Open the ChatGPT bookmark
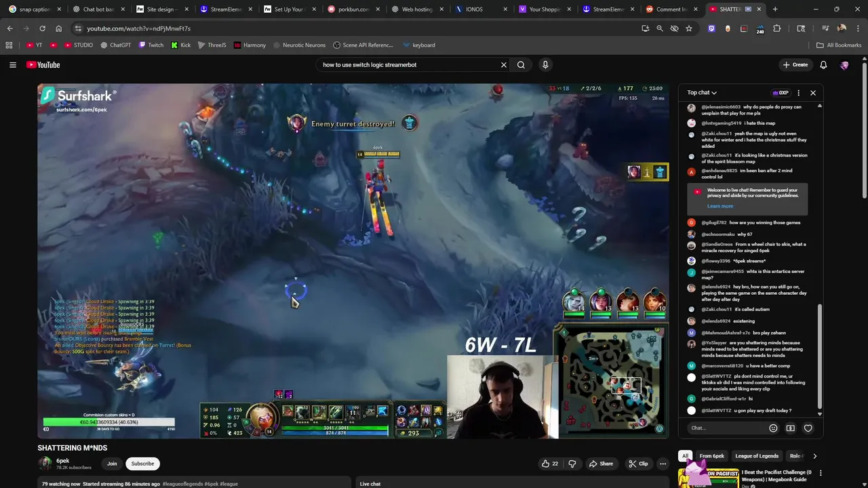 pos(115,45)
